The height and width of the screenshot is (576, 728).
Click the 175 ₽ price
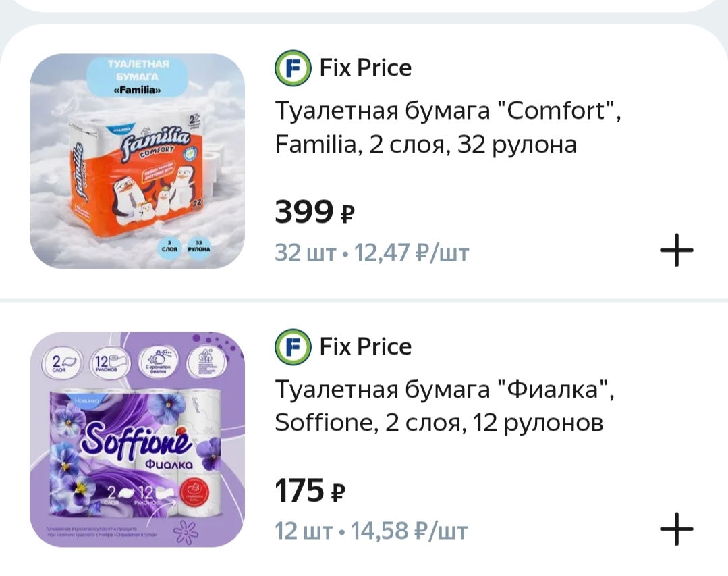point(310,492)
